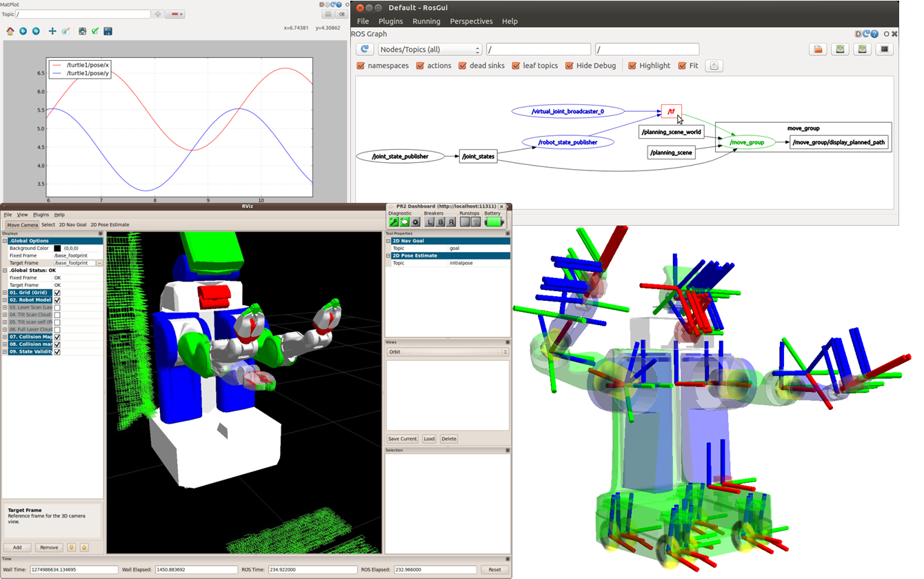Toggle the Highlight checkbox
Image resolution: width=924 pixels, height=579 pixels.
[x=632, y=66]
